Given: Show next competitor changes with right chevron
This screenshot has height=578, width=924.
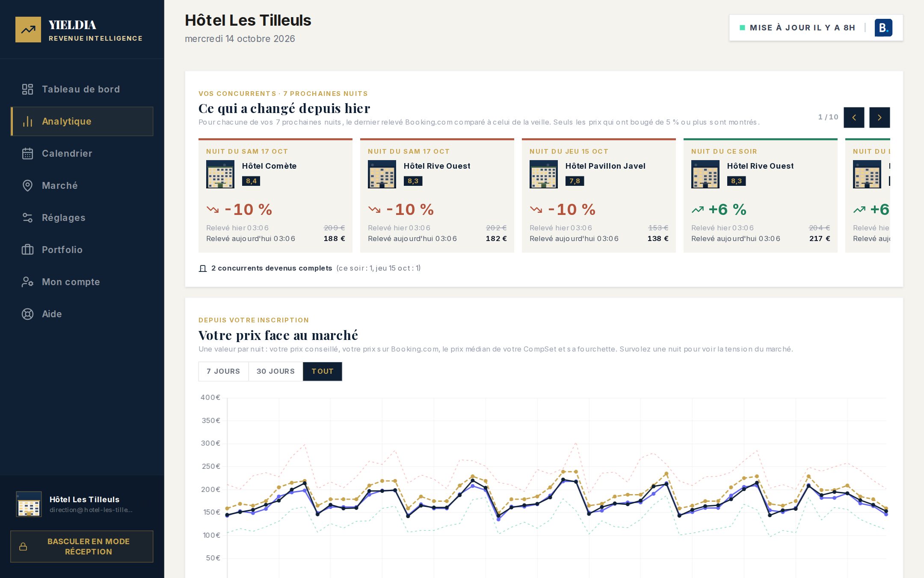Looking at the screenshot, I should click(880, 117).
